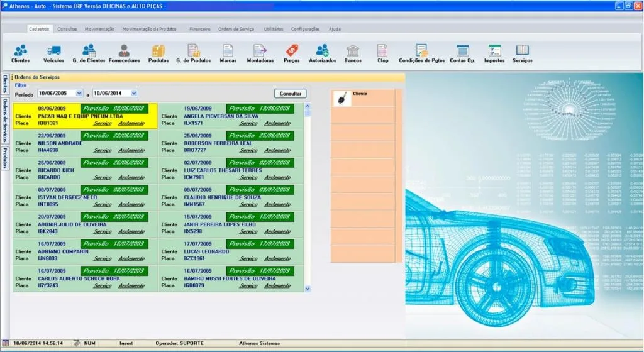Screen dimensions: 644x352
Task: Expand the end date 10/06/2014 dropdown
Action: click(134, 94)
